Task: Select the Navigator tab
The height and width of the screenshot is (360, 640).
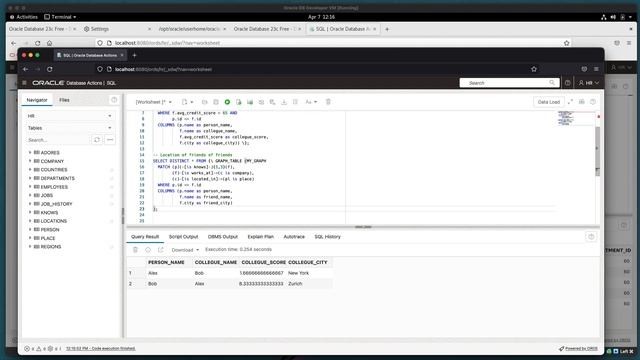Action: pyautogui.click(x=37, y=100)
